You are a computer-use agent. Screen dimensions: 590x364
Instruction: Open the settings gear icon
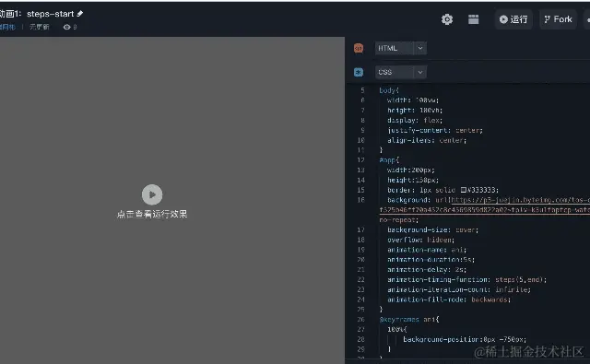tap(447, 19)
